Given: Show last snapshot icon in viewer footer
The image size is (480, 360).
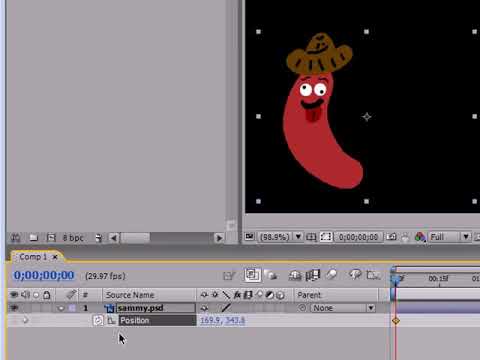Looking at the screenshot, I should [405, 237].
